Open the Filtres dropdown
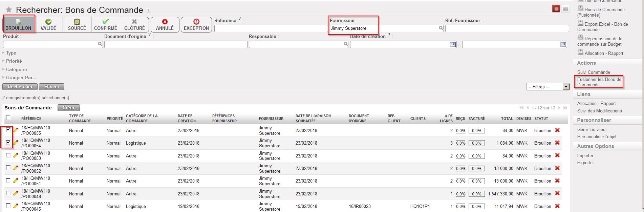Viewport: 644px width, 212px height. 548,87
